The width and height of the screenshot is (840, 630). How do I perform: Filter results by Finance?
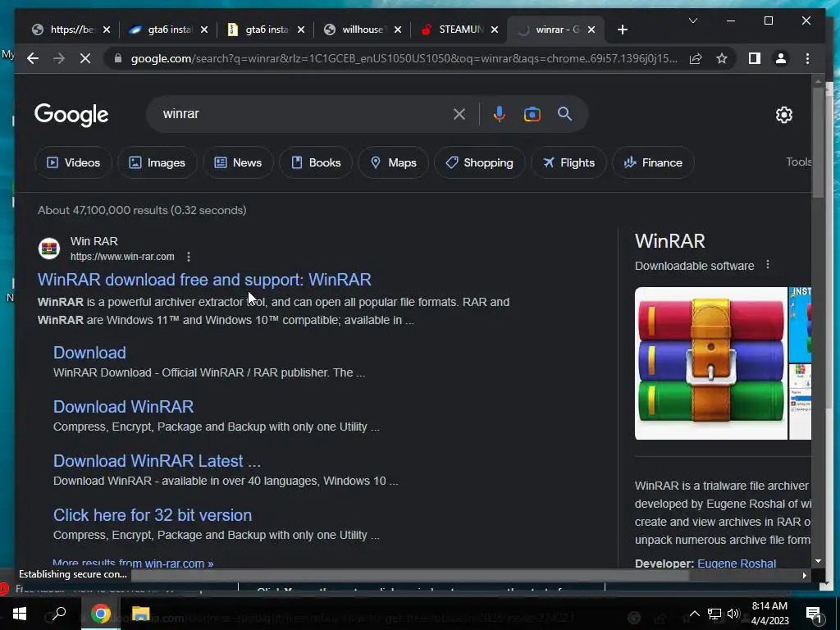coord(653,162)
